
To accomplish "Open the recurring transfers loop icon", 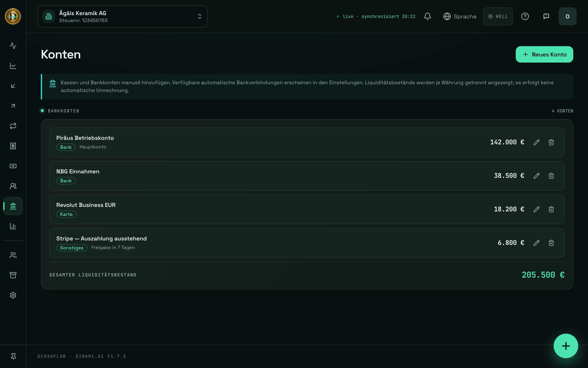I will (13, 126).
